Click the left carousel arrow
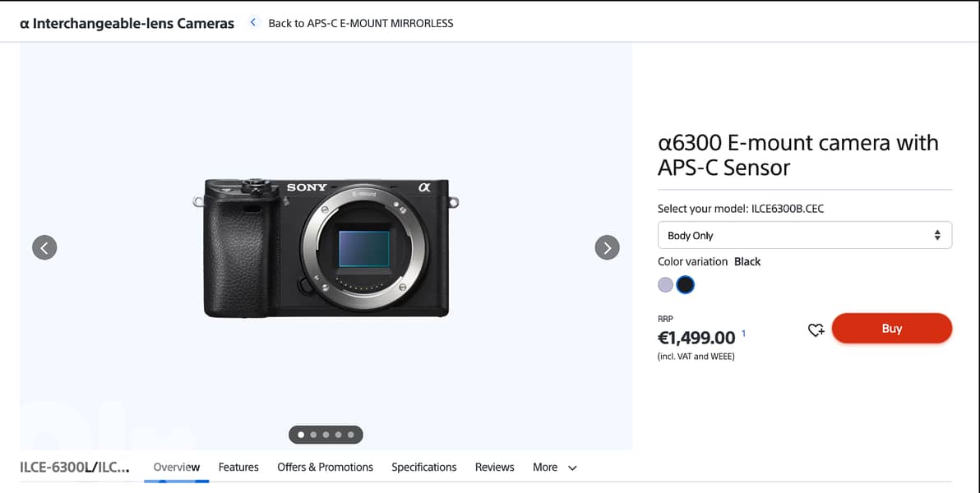Screen dimensions: 980x493 coord(44,247)
